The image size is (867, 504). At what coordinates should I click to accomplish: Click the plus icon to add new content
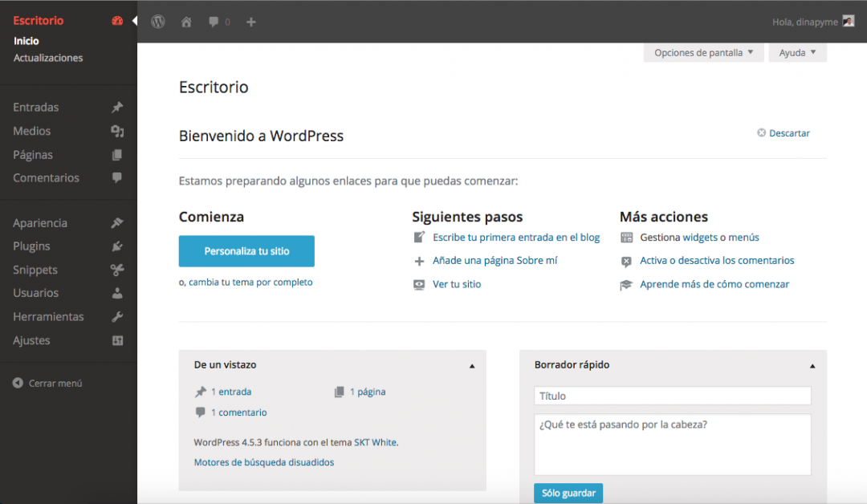tap(250, 22)
